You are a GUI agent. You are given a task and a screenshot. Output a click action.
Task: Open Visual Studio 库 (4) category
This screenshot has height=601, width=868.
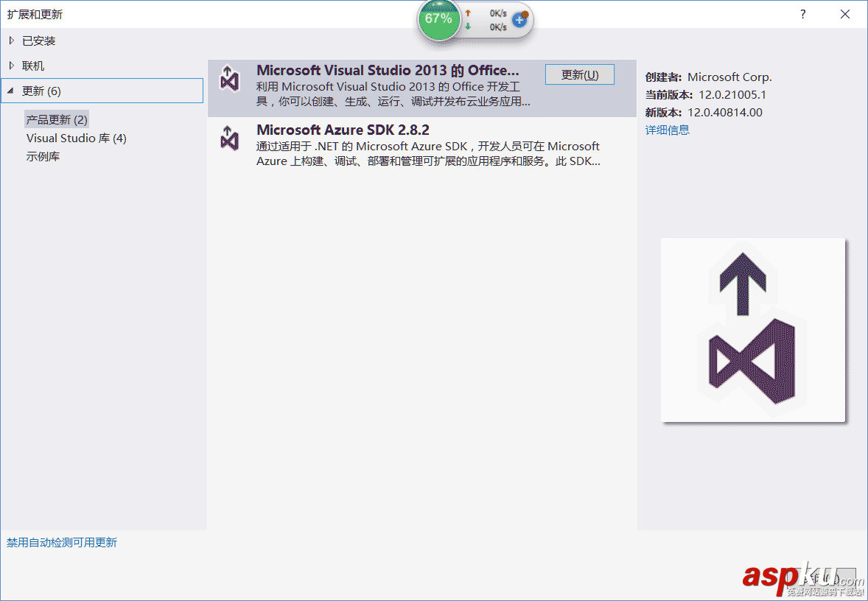76,138
